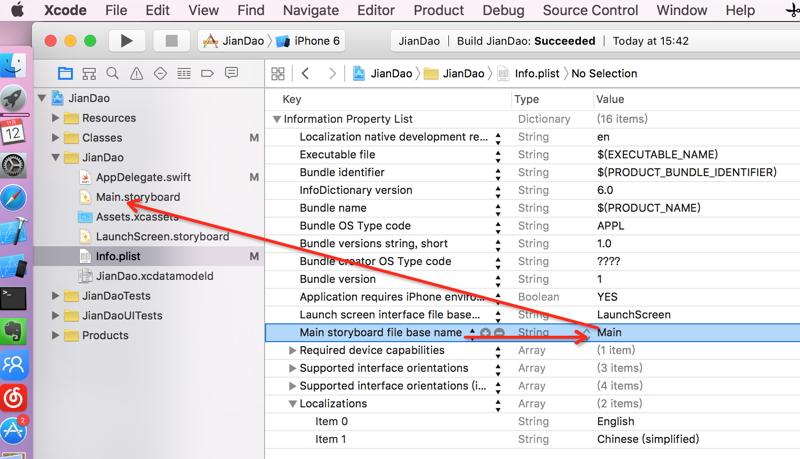Viewport: 800px width, 459px height.
Task: Choose the iPhone 6 run destination
Action: [308, 41]
